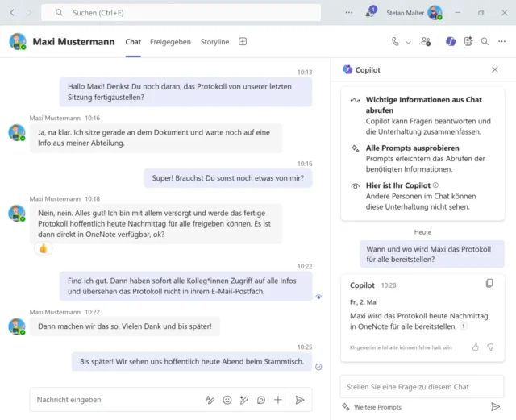Image resolution: width=516 pixels, height=420 pixels.
Task: Click the search in chat magnifier icon
Action: pos(485,41)
